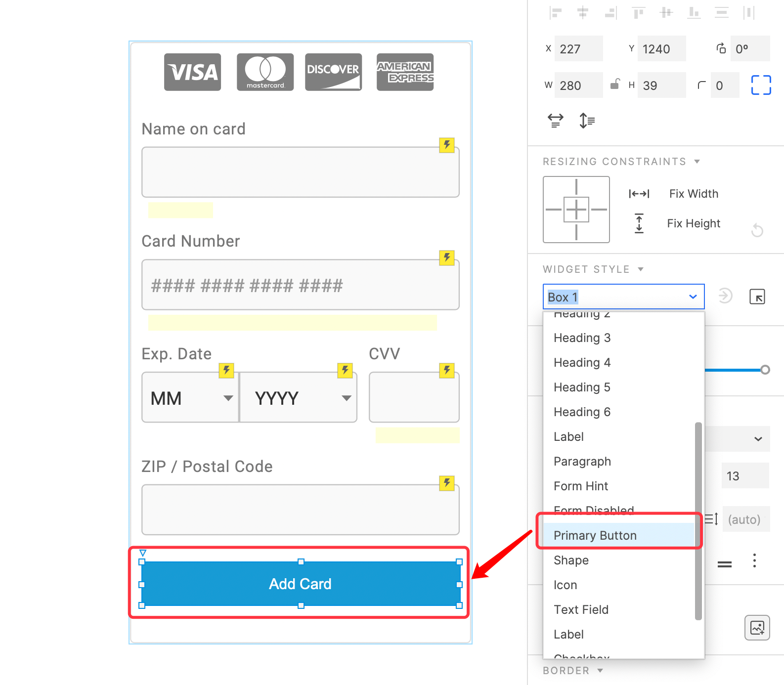Image resolution: width=784 pixels, height=685 pixels.
Task: Click the fullscreen corners icon near radius
Action: (x=761, y=85)
